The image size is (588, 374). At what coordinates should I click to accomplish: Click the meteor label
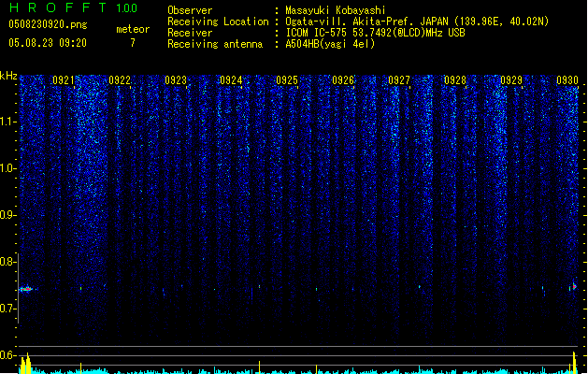tap(133, 29)
